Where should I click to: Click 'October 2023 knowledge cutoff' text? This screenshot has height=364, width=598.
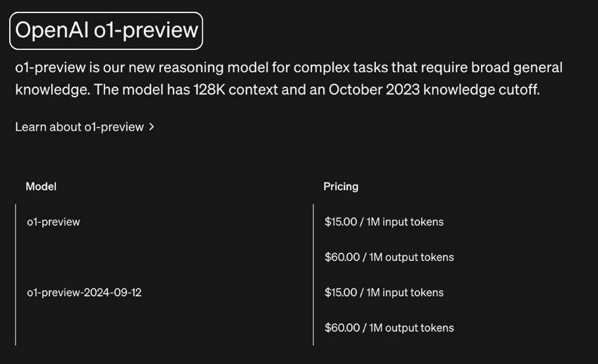point(434,90)
